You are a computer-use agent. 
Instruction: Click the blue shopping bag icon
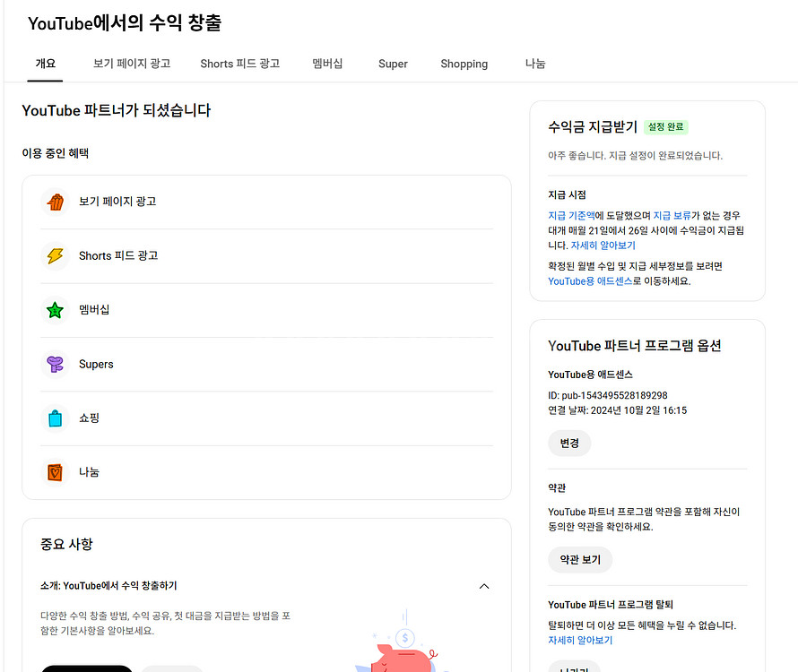point(55,418)
